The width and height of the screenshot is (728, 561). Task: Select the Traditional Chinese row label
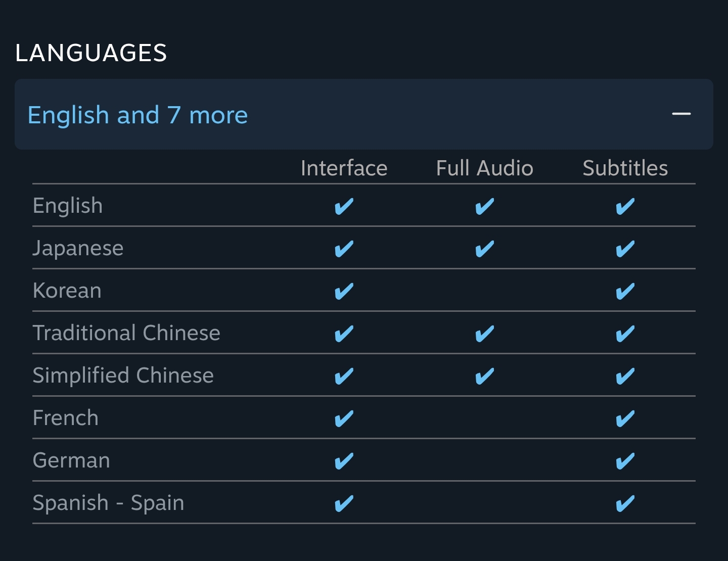pos(126,333)
